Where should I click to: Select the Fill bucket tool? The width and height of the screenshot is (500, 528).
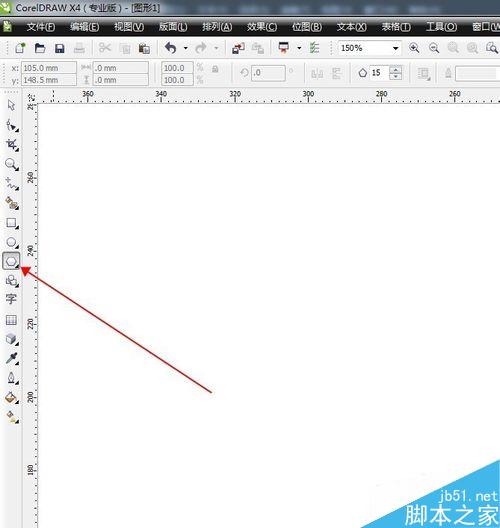pos(12,398)
